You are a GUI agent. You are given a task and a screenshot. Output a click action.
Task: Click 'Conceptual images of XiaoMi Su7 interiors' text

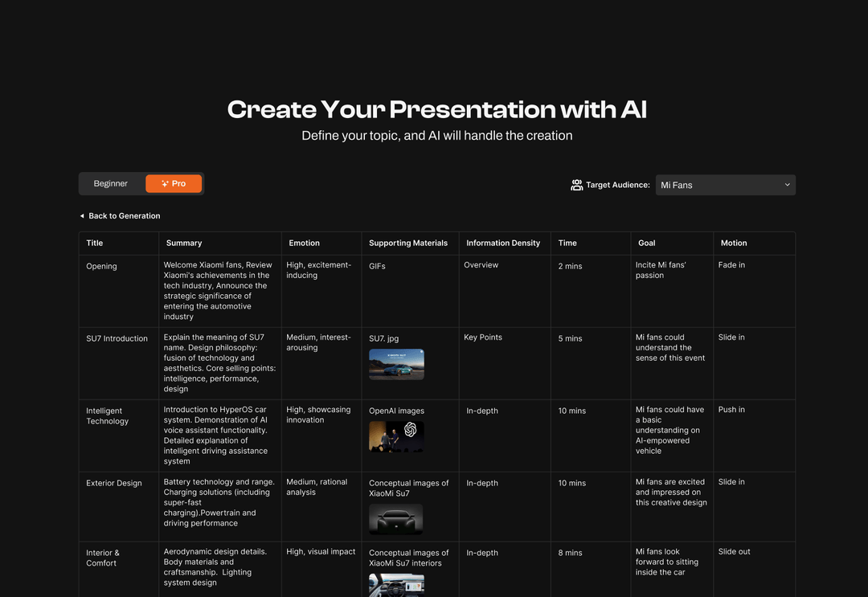(408, 558)
